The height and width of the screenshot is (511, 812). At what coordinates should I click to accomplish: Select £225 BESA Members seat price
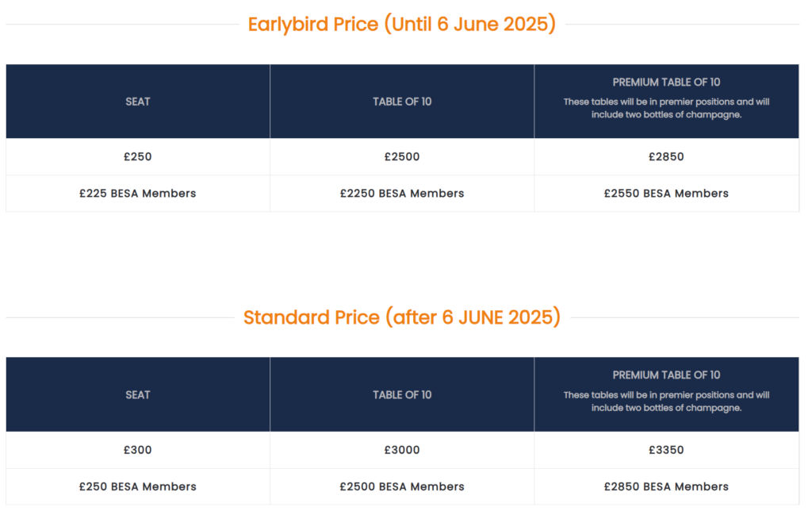point(137,194)
